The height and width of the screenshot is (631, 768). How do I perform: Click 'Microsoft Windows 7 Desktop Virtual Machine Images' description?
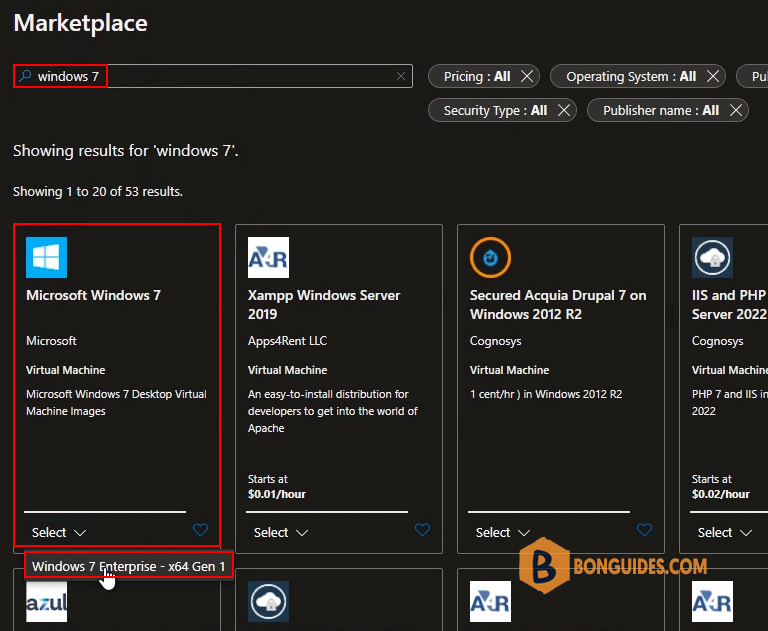(x=117, y=403)
